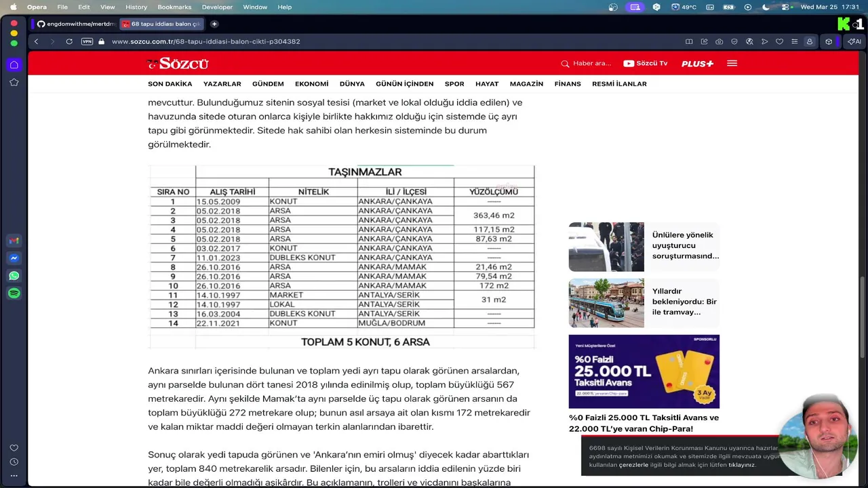Open Easy Setup sliders icon
868x488 pixels.
[794, 41]
